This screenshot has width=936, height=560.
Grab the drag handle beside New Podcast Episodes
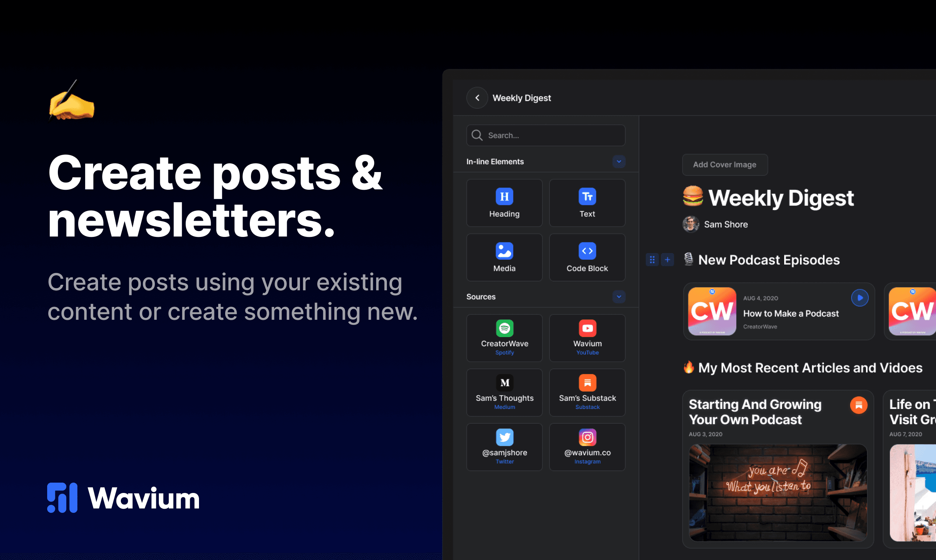(x=652, y=260)
